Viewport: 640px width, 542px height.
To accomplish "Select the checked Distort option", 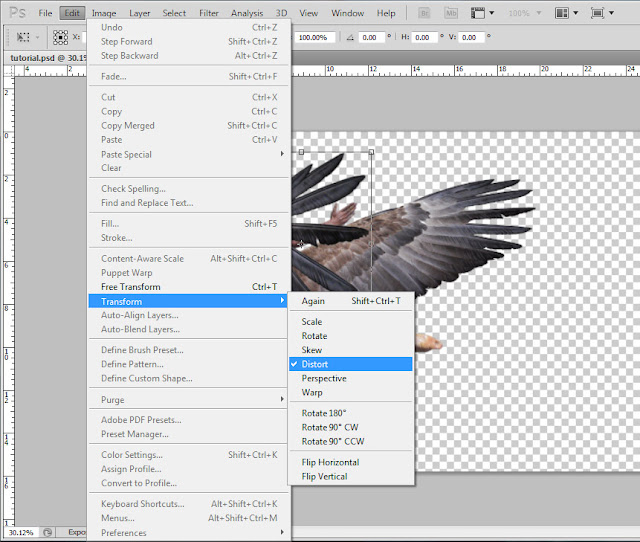I will coord(350,364).
